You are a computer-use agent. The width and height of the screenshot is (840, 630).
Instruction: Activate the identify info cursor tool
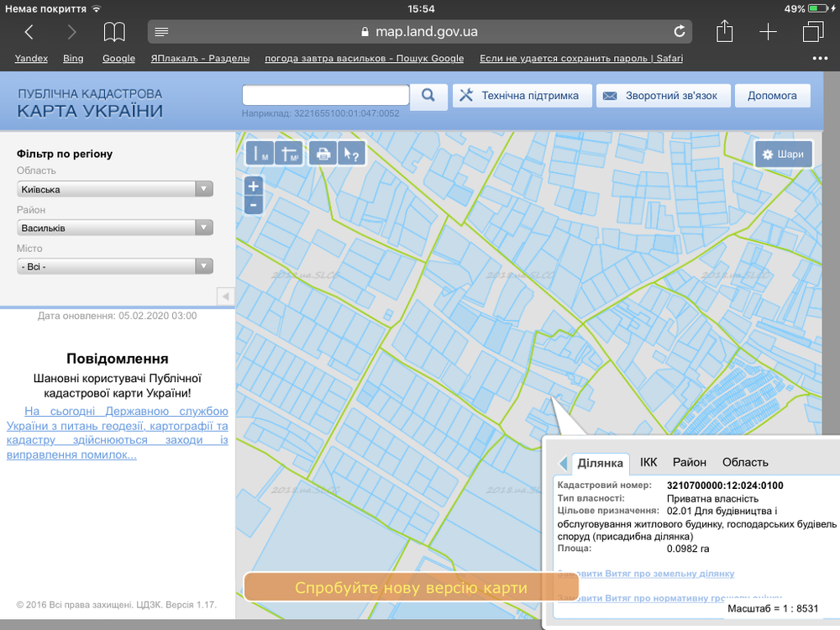coord(350,154)
